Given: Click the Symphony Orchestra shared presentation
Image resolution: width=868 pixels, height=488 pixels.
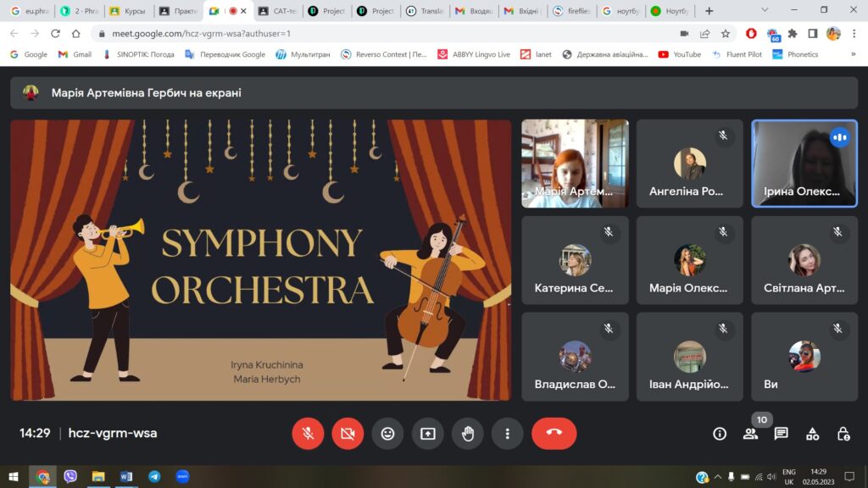Looking at the screenshot, I should (x=261, y=260).
